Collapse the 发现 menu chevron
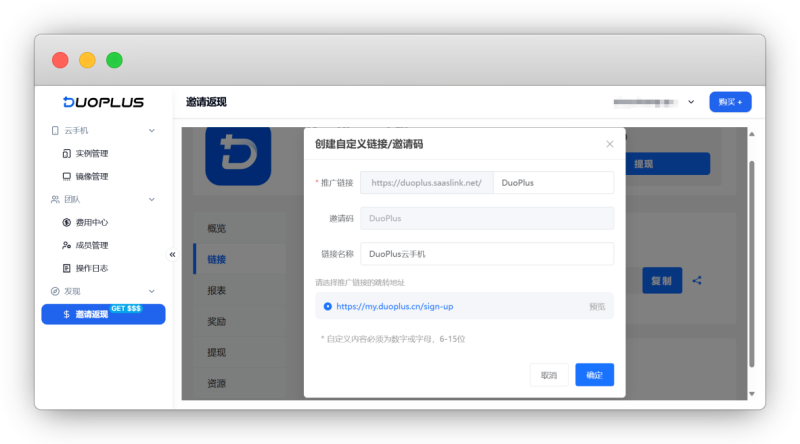The width and height of the screenshot is (800, 444). tap(152, 291)
